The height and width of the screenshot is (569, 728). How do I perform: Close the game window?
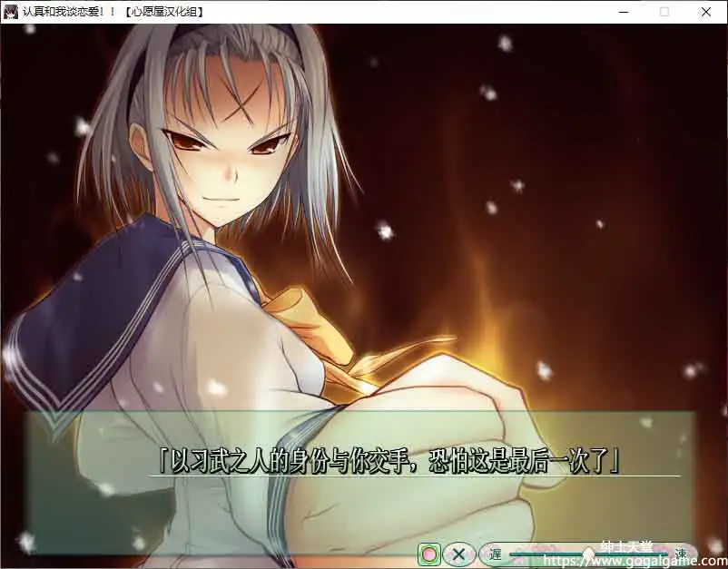(x=706, y=12)
